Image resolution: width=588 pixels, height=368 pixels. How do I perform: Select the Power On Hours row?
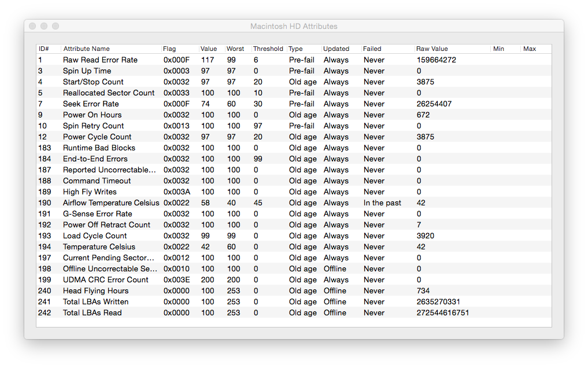click(x=294, y=115)
